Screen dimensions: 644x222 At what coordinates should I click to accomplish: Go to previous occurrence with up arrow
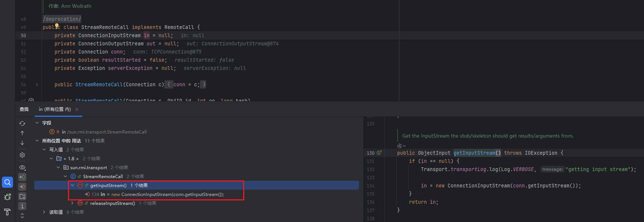click(x=22, y=133)
